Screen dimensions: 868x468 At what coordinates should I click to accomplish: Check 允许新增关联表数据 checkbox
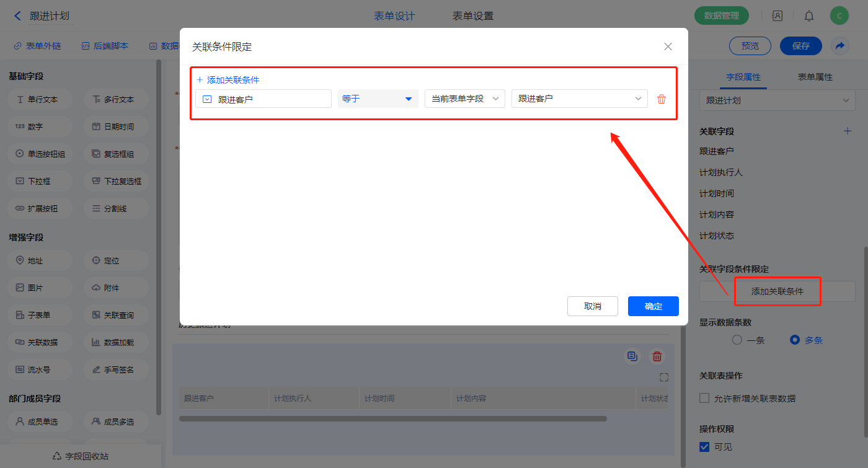click(704, 398)
